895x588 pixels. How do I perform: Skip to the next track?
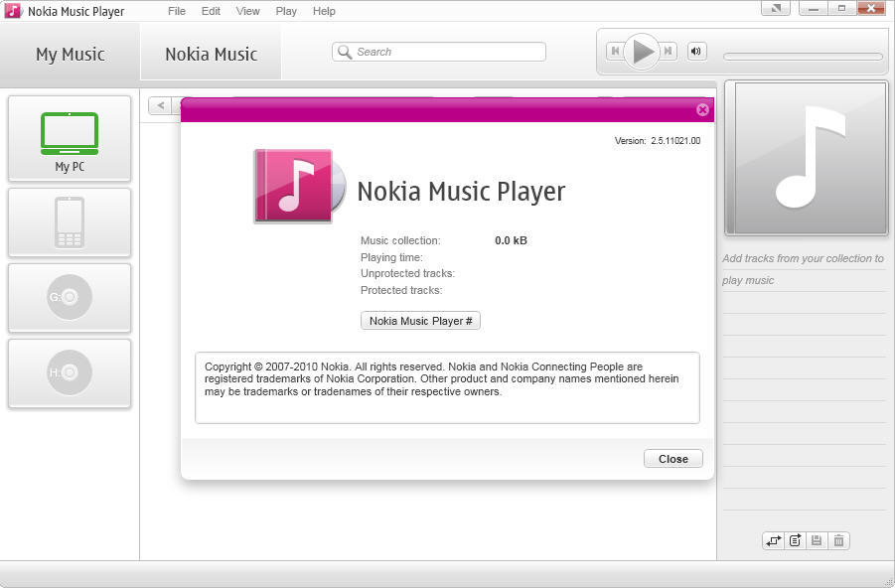click(669, 52)
